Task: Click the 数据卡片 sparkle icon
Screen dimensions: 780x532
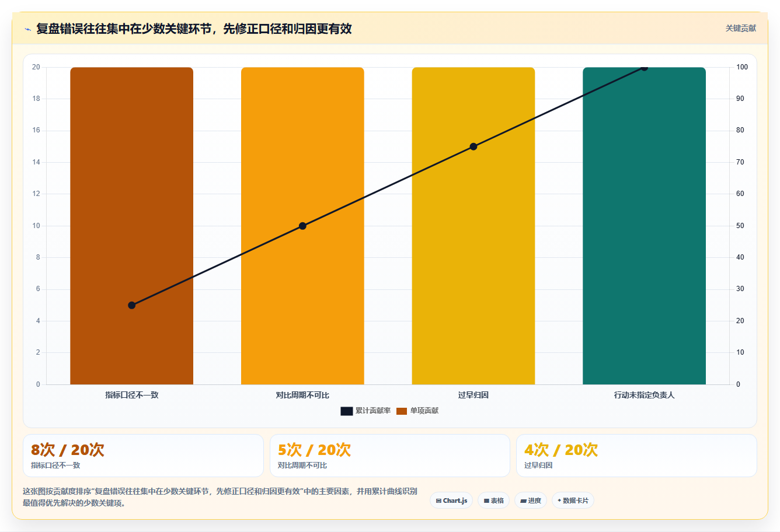Action: [x=559, y=501]
